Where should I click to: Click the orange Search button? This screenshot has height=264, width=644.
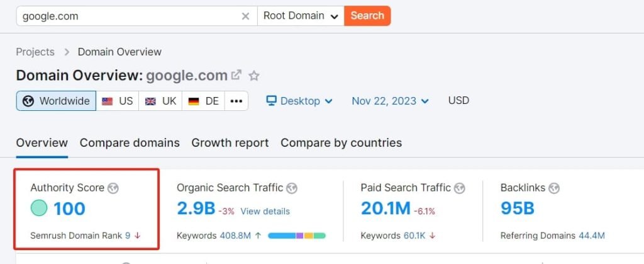[x=367, y=16]
